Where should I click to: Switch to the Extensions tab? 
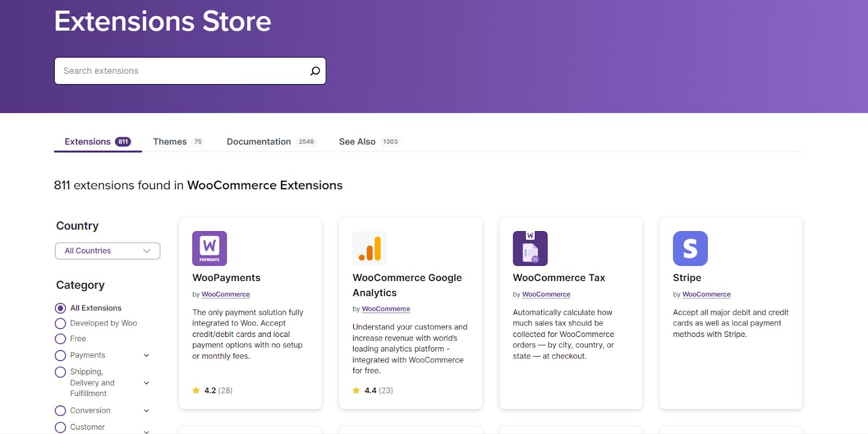(x=98, y=142)
